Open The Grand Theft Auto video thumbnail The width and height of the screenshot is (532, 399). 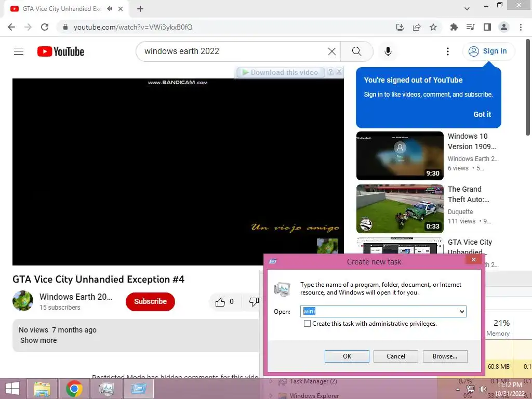click(x=400, y=209)
